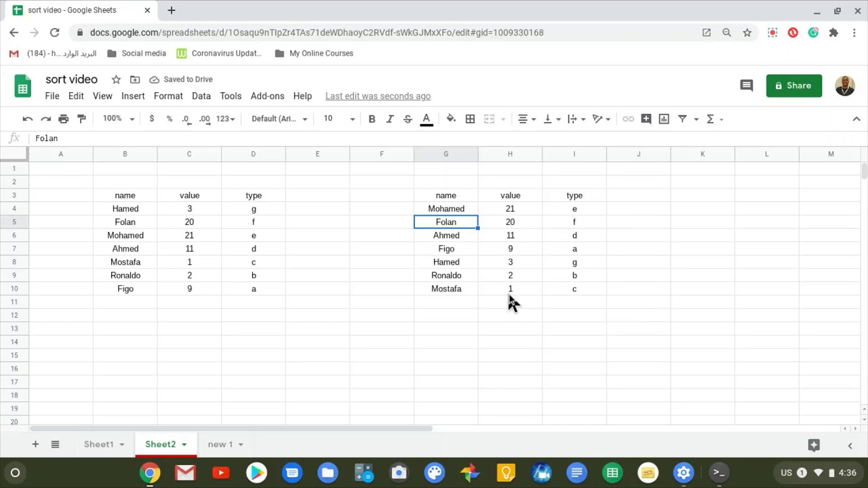Image resolution: width=868 pixels, height=488 pixels.
Task: Open the Data menu
Action: pos(201,96)
